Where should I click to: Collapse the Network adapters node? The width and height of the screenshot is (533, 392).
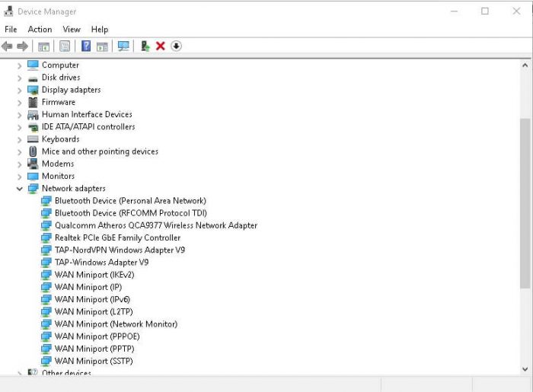(x=19, y=189)
